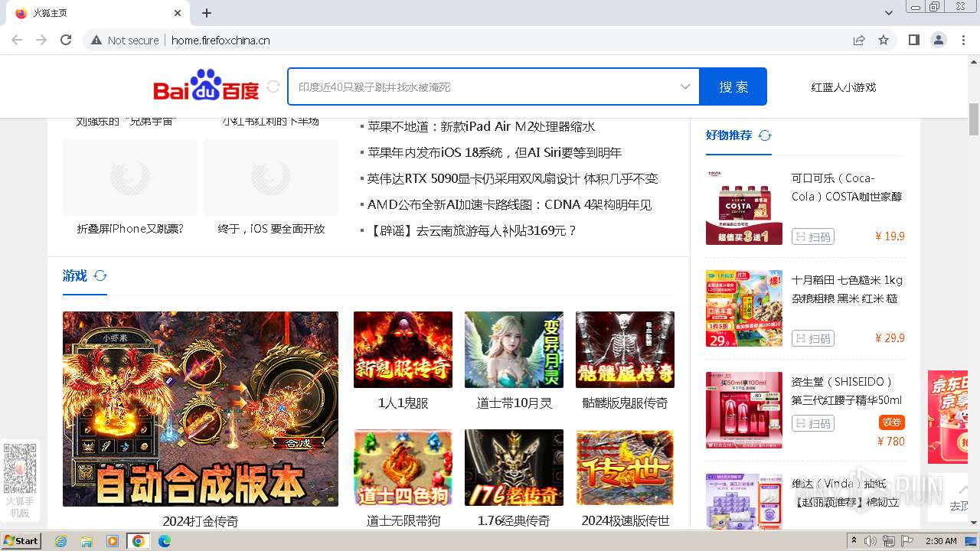Open File Explorer folder taskbar icon

pos(87,541)
